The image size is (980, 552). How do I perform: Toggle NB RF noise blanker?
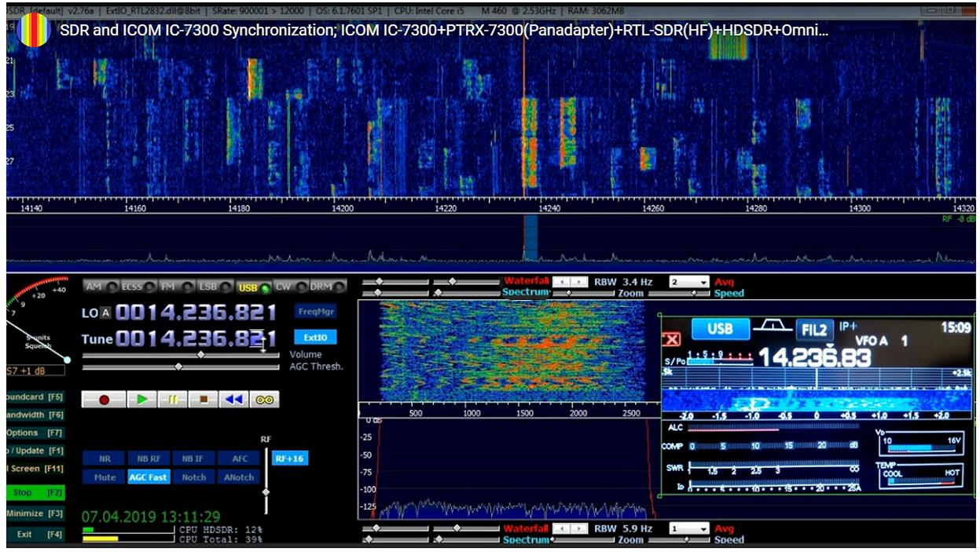coord(149,459)
